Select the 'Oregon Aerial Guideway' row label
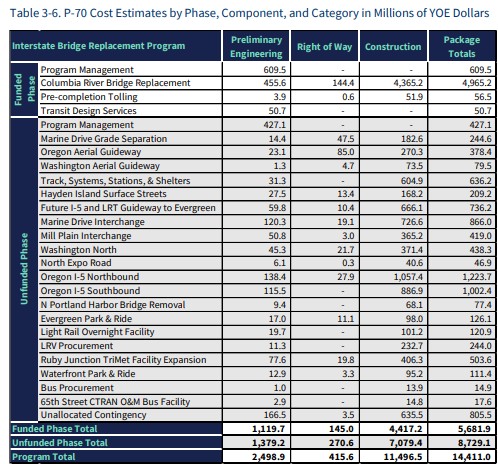 point(91,152)
